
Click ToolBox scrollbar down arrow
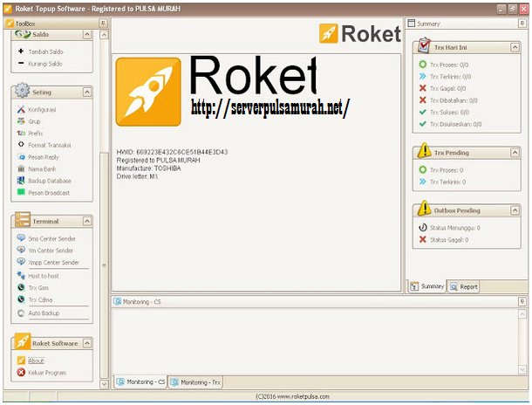104,384
